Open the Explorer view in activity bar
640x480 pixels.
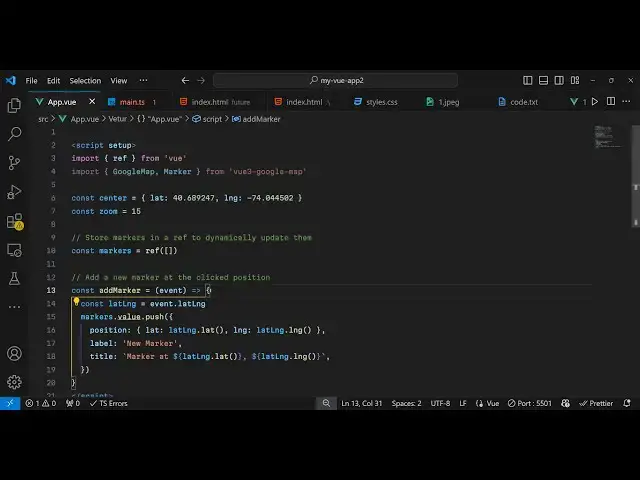click(x=14, y=105)
